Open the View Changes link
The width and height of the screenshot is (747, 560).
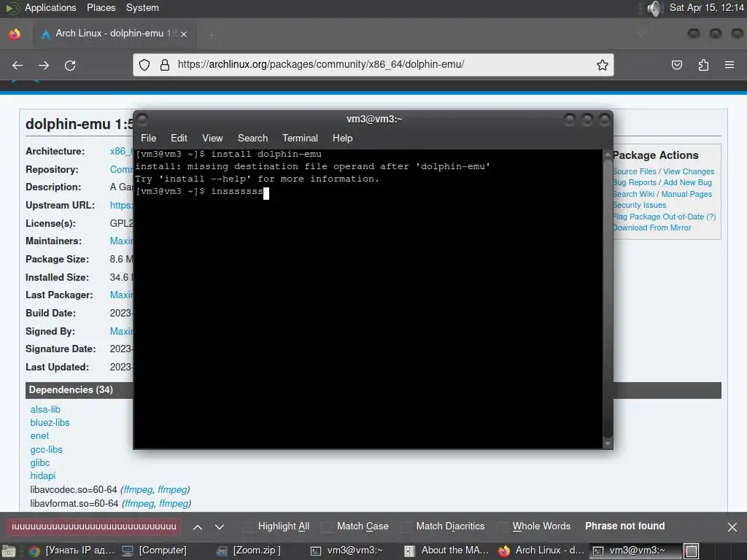pyautogui.click(x=689, y=171)
